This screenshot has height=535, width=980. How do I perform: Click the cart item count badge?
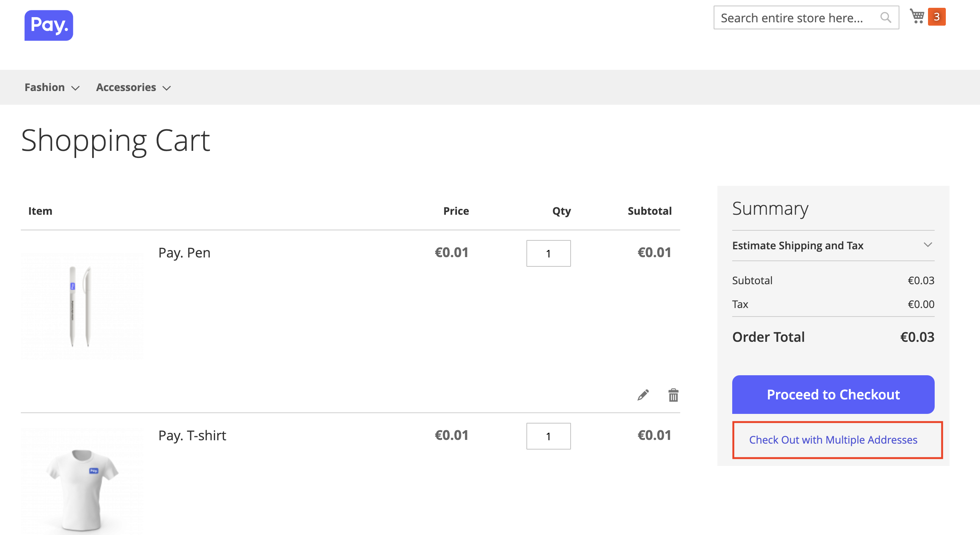(x=937, y=17)
